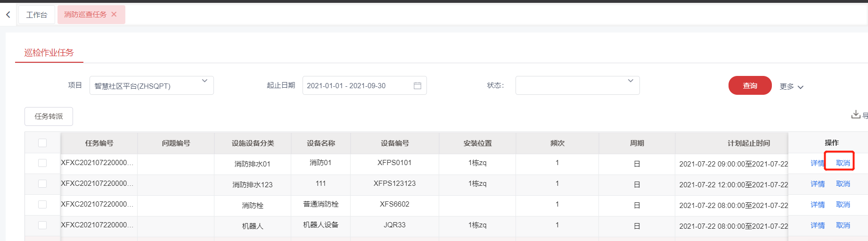Open 详情 for the 机器人设备 row

pos(818,225)
